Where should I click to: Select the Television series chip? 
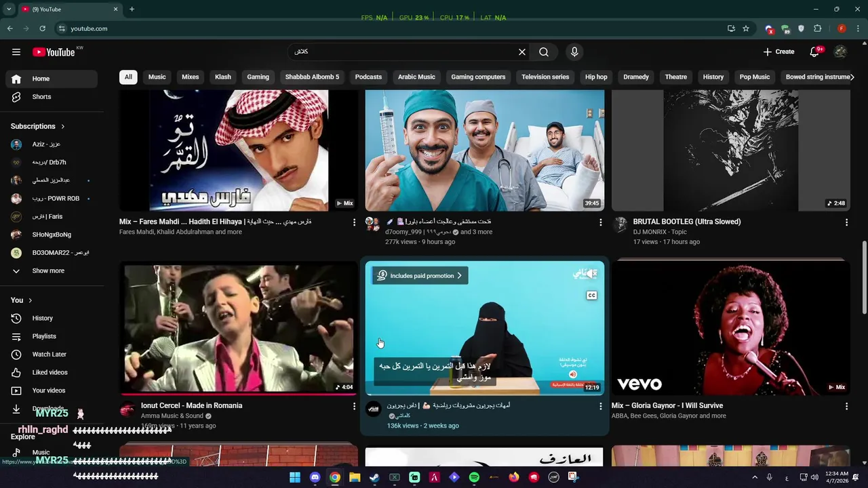point(545,77)
